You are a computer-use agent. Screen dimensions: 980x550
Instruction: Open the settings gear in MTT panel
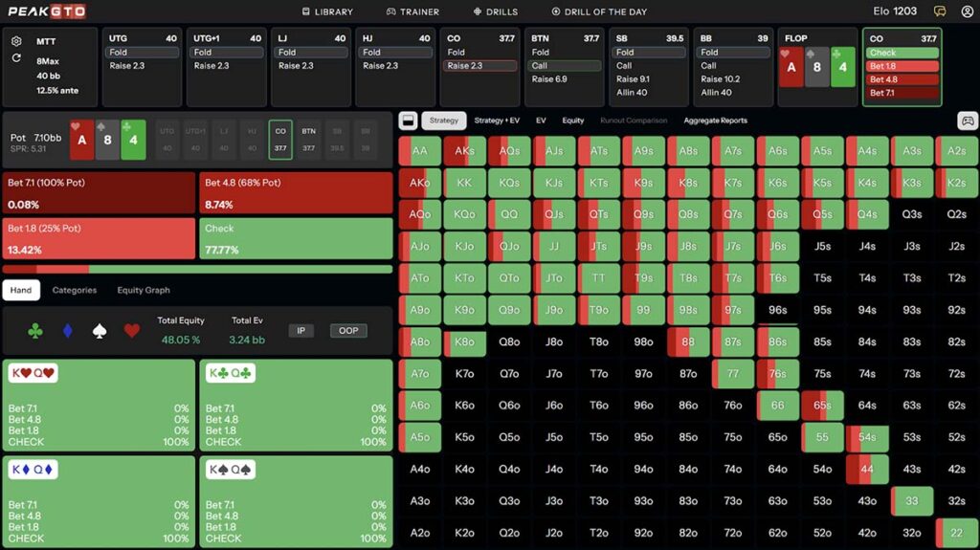[x=16, y=42]
